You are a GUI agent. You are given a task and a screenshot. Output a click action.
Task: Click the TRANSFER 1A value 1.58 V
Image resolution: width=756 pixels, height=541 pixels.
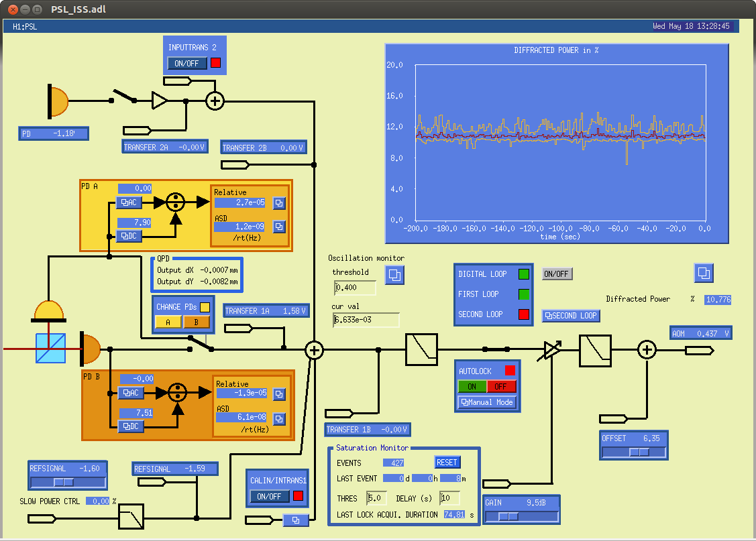(x=294, y=311)
